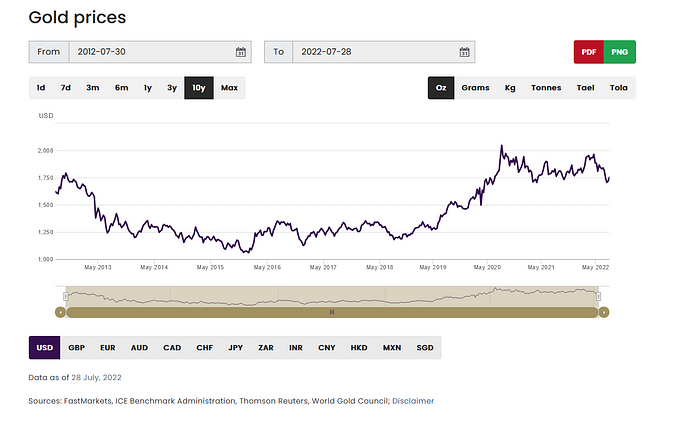Change currency to EUR
The width and height of the screenshot is (700, 439).
pos(108,347)
